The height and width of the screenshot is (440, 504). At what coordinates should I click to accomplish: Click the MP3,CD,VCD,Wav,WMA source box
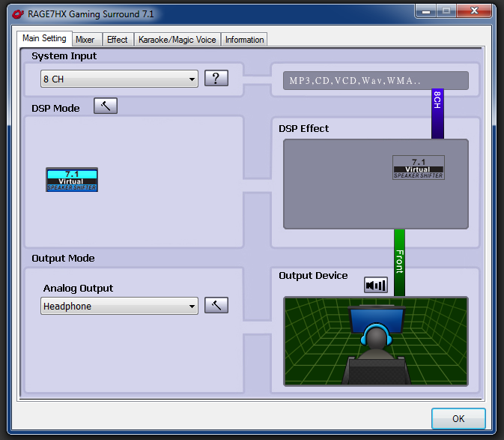pyautogui.click(x=375, y=81)
